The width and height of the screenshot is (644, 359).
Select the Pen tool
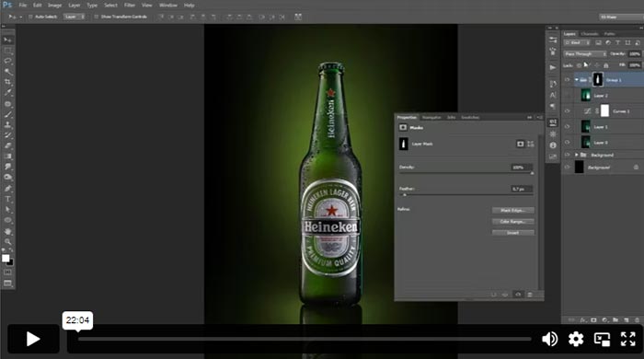(7, 189)
